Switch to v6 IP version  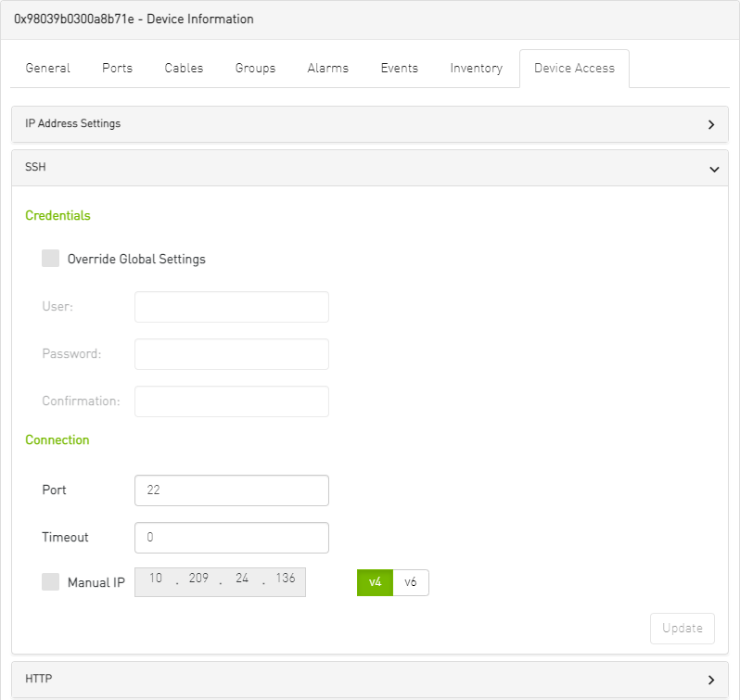(411, 582)
